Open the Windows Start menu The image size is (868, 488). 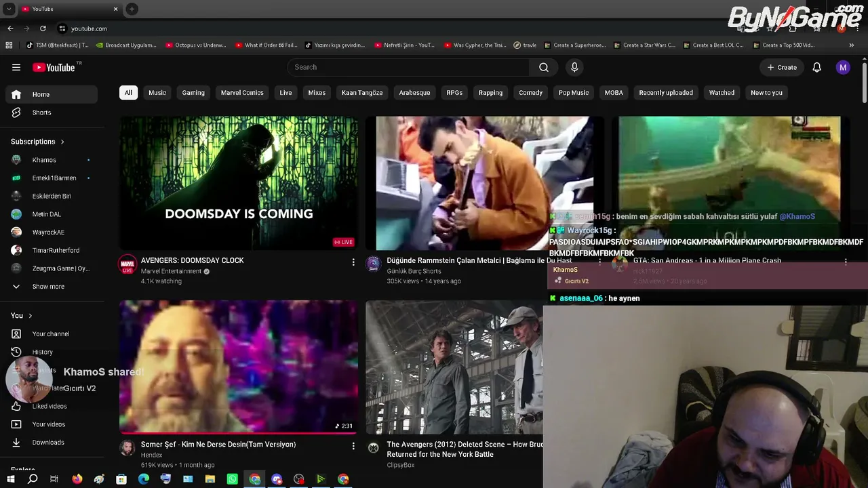[10, 479]
